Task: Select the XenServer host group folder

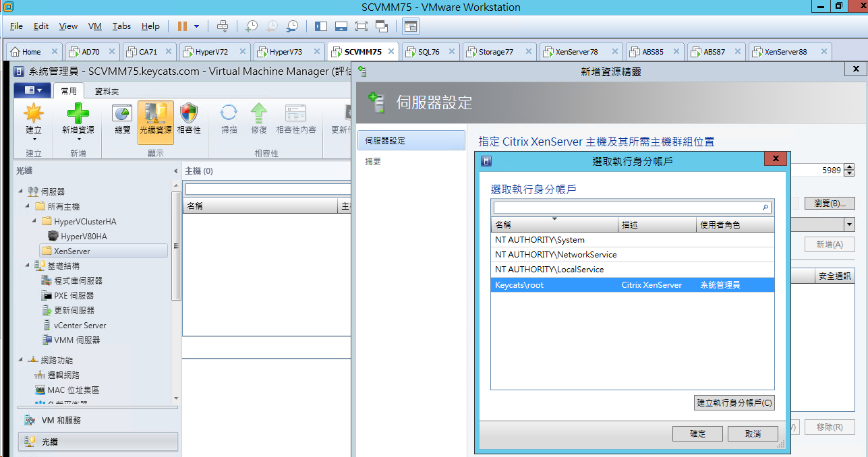Action: [103, 251]
